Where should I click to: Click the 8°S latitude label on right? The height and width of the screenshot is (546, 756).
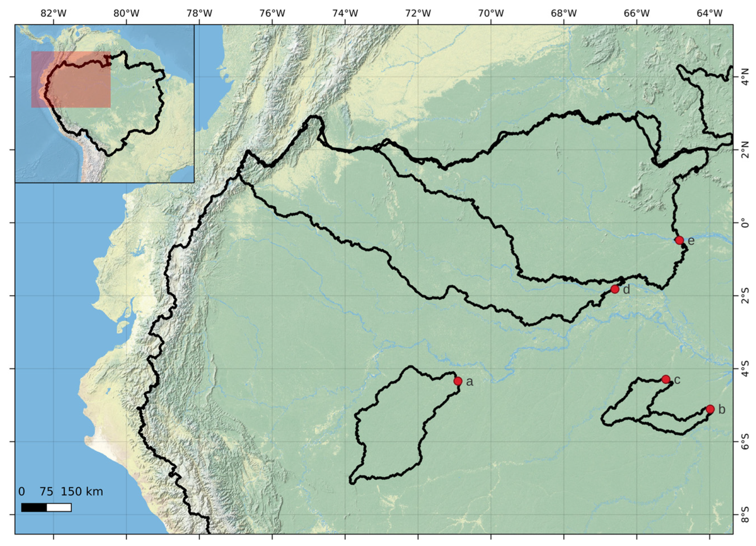[x=745, y=514]
